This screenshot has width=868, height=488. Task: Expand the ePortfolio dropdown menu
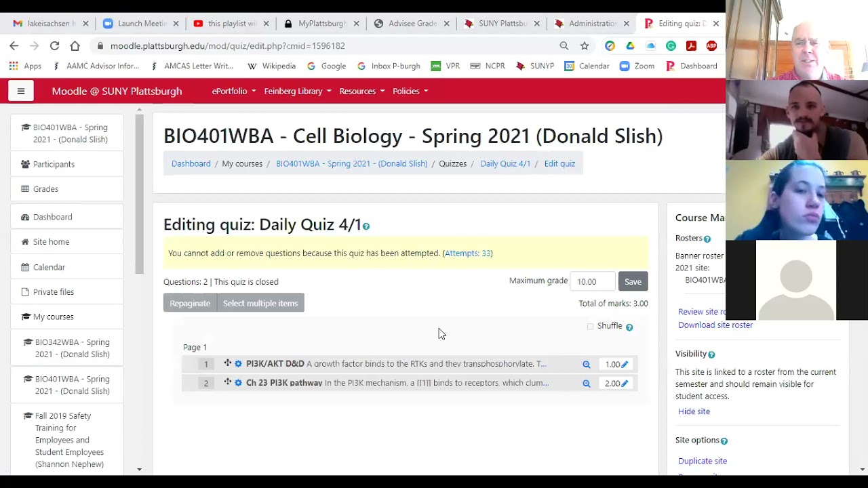234,91
